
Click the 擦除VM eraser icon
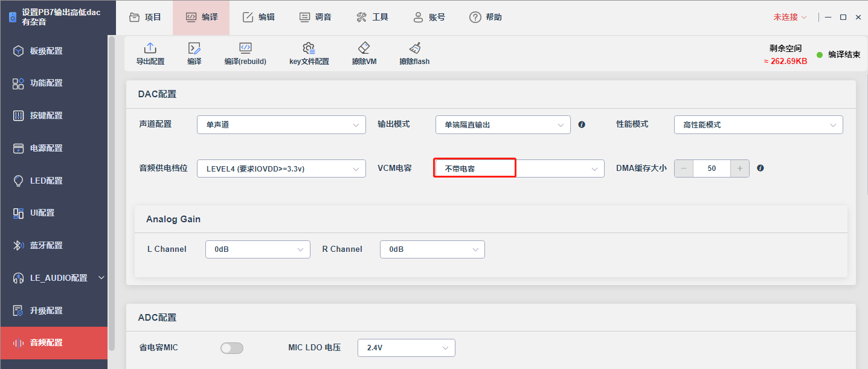point(364,48)
